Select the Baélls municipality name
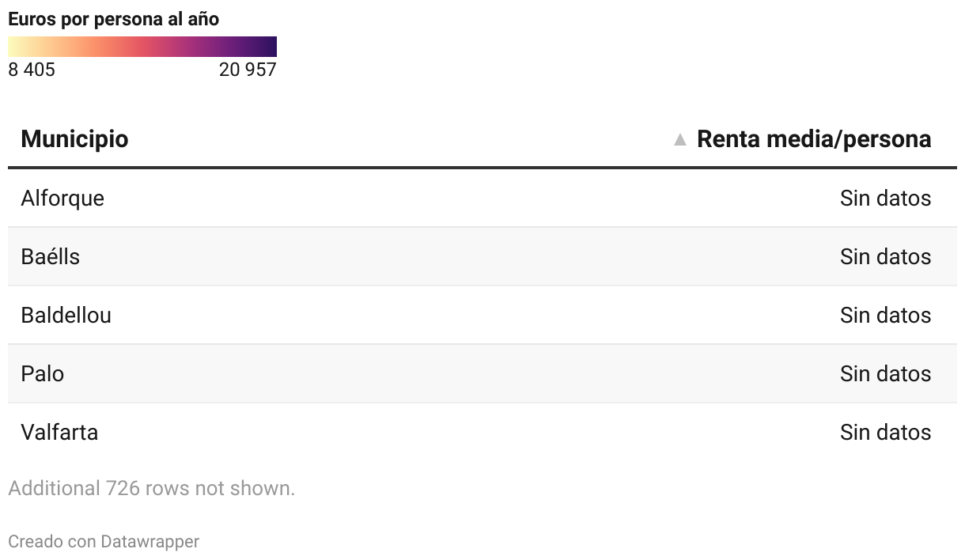The height and width of the screenshot is (560, 965). pyautogui.click(x=51, y=256)
